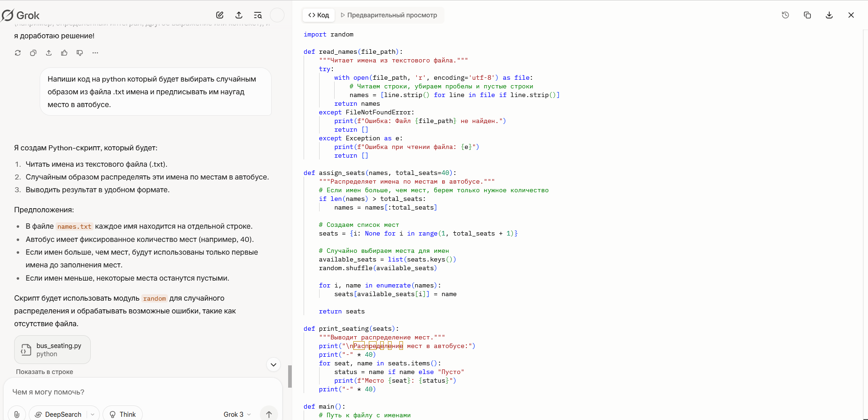868x420 pixels.
Task: Toggle Think mode
Action: 123,414
